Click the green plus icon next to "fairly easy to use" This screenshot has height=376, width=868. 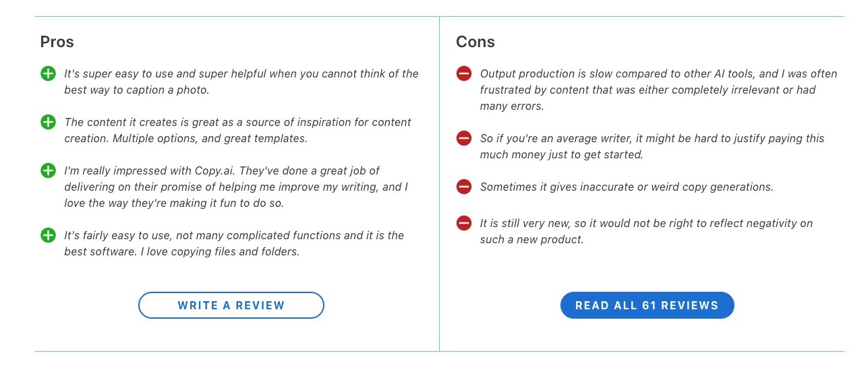pyautogui.click(x=48, y=235)
